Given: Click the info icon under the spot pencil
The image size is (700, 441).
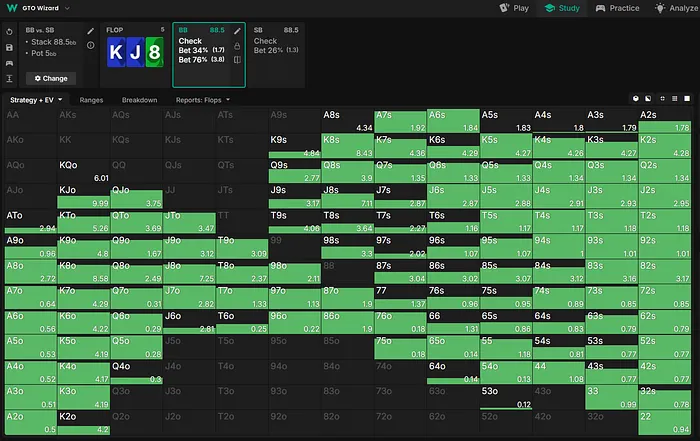Looking at the screenshot, I should pos(92,47).
